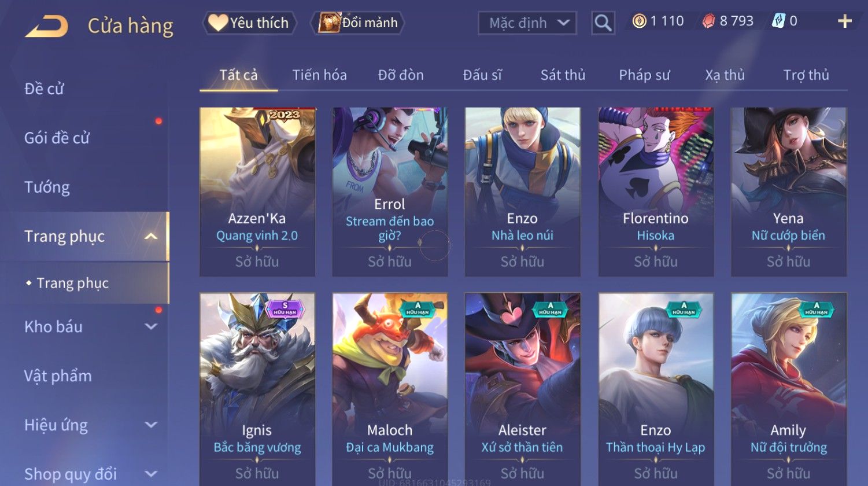Open the Ignis Bắc băng vương card
Viewport: 868px width, 486px height.
click(x=257, y=389)
